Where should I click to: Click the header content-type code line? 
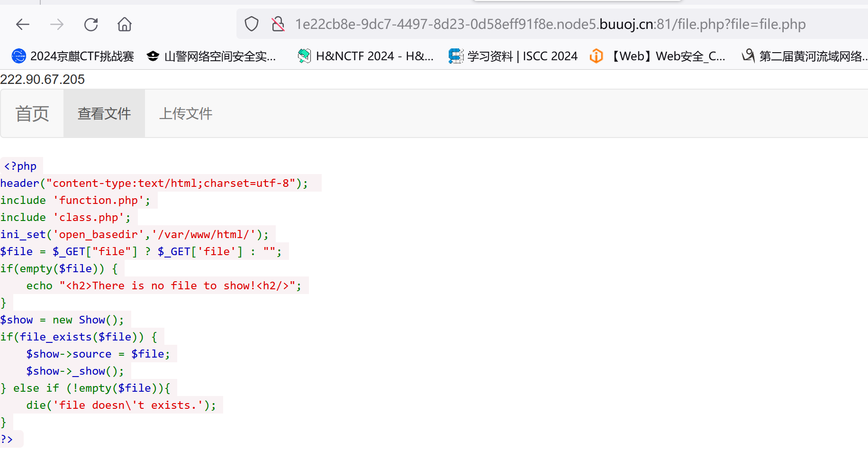tap(154, 183)
